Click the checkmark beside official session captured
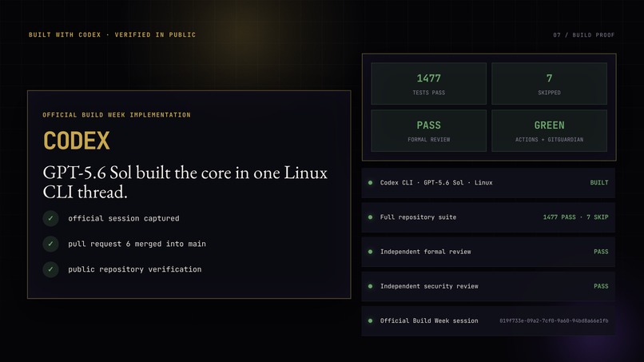The width and height of the screenshot is (644, 362). [50, 218]
